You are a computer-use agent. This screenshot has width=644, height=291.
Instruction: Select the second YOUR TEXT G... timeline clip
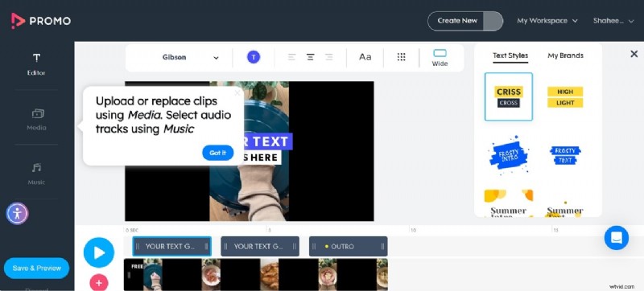point(260,246)
